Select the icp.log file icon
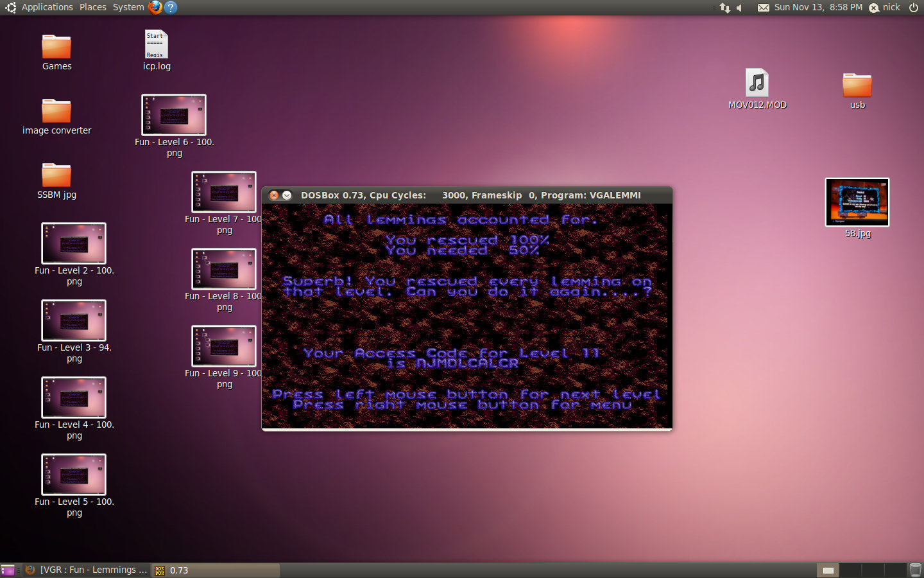The width and height of the screenshot is (924, 578). [x=156, y=45]
